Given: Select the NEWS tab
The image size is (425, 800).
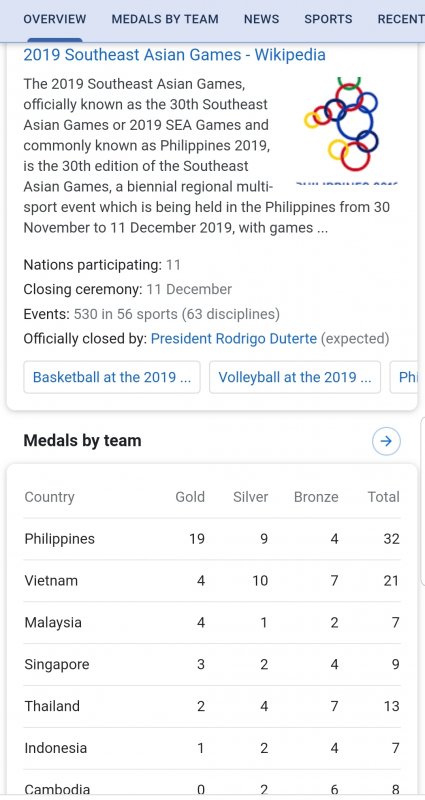Looking at the screenshot, I should [x=261, y=19].
